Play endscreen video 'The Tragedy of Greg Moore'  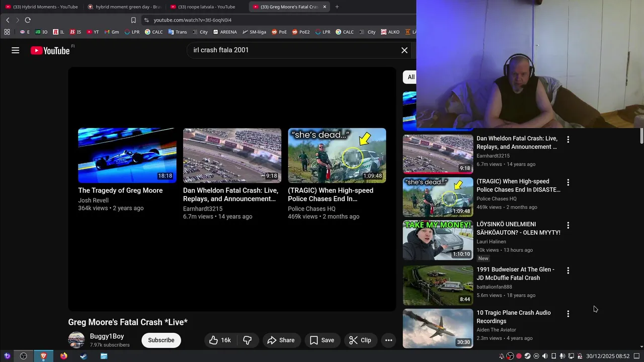127,155
